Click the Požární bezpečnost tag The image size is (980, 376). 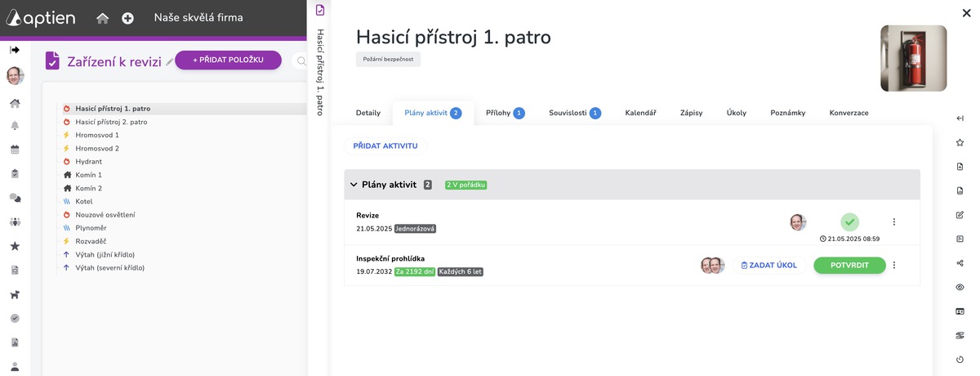pos(388,60)
